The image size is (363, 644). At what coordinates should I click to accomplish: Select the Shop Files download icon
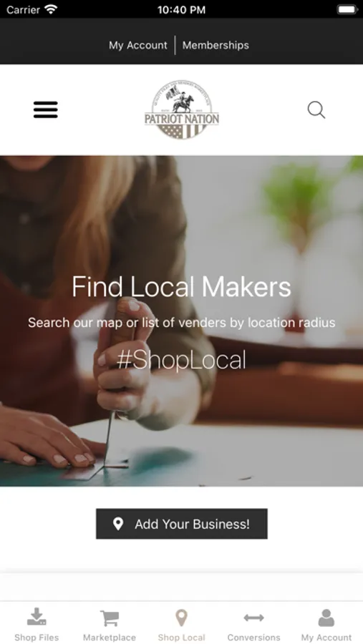coord(37,617)
